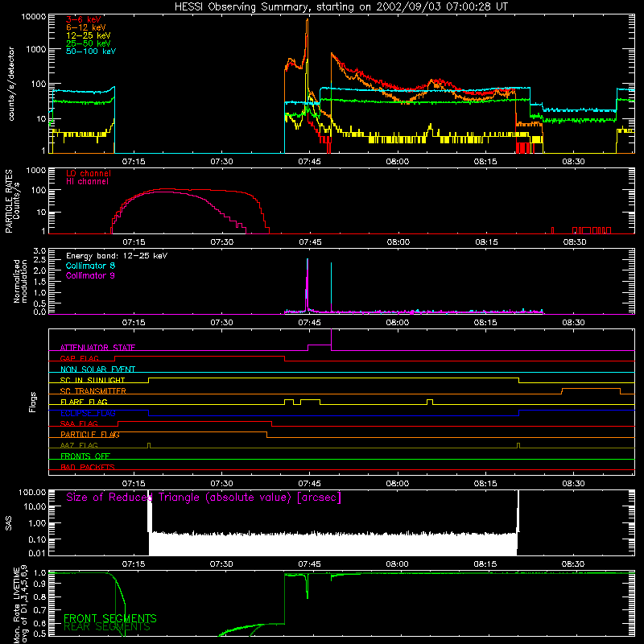Click the SC IN SUNLIGHT flag label

(x=93, y=380)
